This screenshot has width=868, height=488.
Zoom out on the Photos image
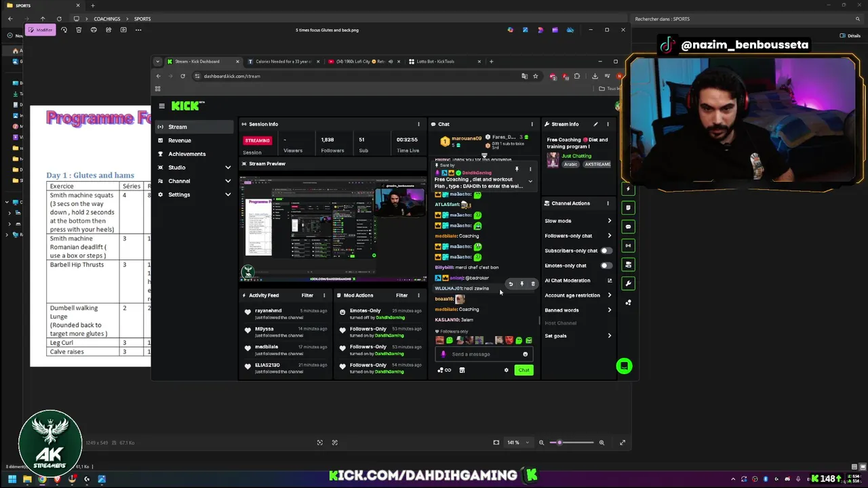click(x=541, y=443)
